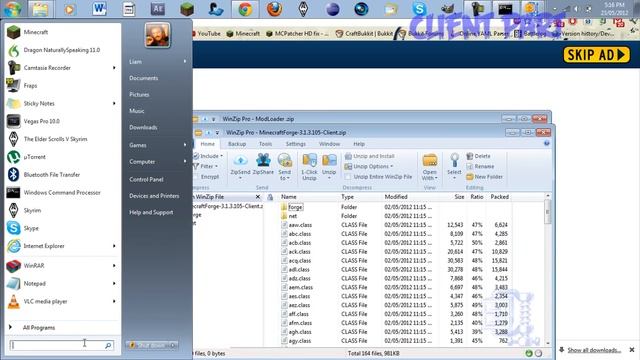Open Documents from Start menu
Image resolution: width=640 pixels, height=360 pixels.
143,78
